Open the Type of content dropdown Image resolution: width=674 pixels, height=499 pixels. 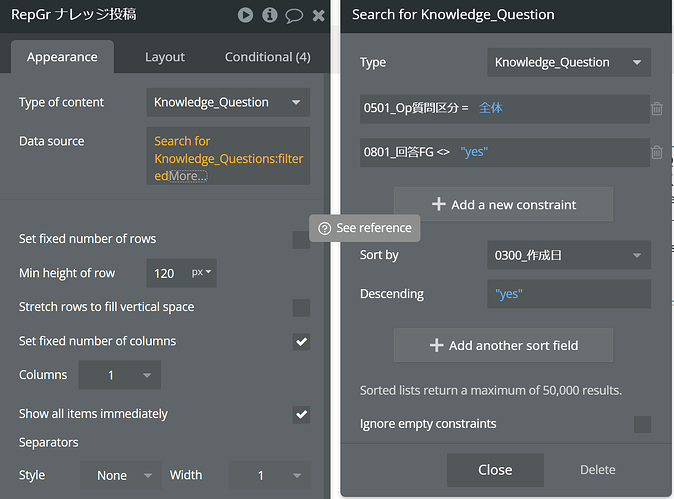(x=228, y=102)
